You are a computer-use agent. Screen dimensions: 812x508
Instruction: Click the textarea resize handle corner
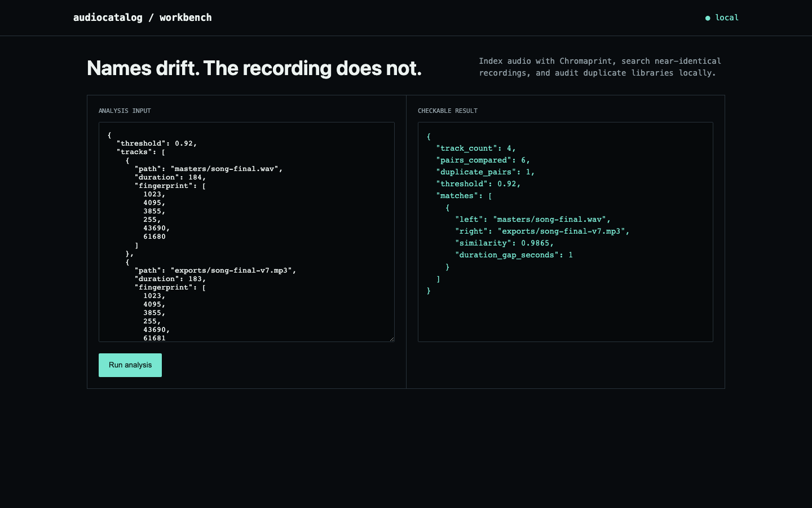tap(391, 339)
